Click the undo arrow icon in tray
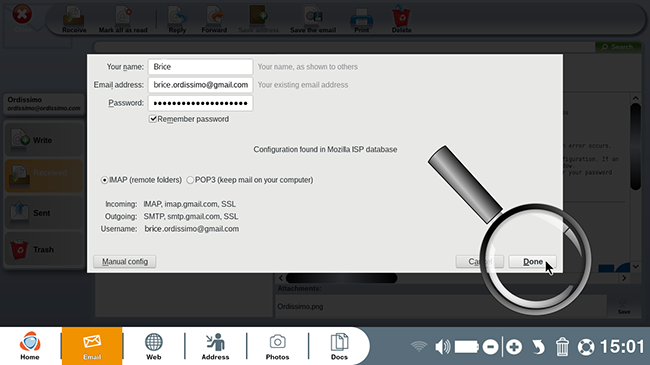The image size is (650, 365). tap(538, 346)
